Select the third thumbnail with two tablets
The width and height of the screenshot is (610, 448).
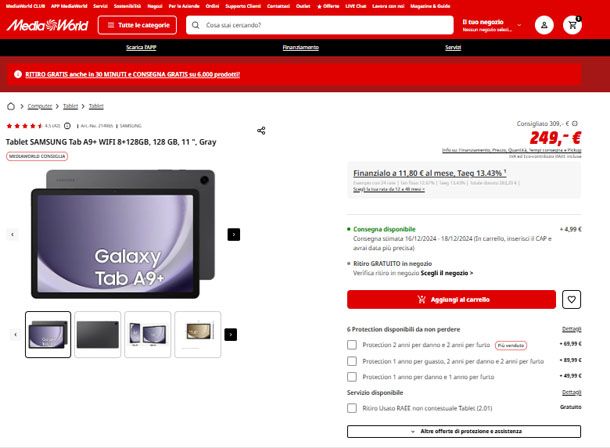(147, 334)
